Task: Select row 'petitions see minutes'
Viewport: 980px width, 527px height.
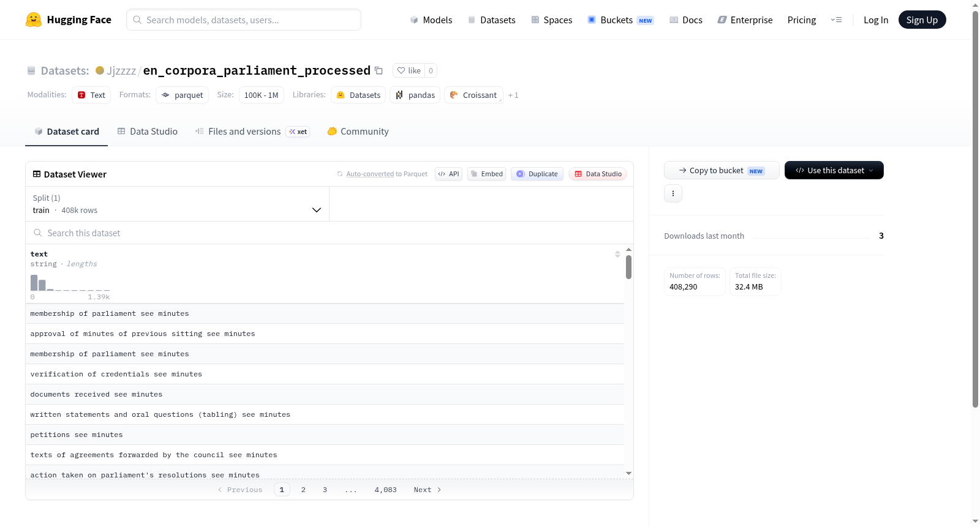Action: [x=325, y=435]
